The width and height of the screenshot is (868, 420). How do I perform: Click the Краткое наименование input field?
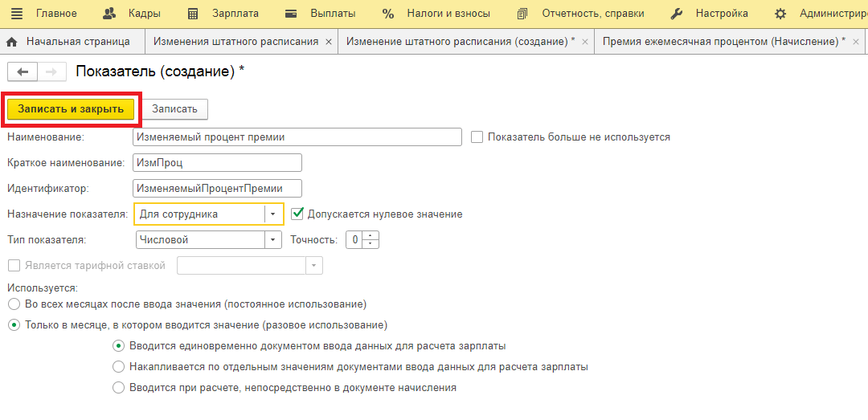217,163
